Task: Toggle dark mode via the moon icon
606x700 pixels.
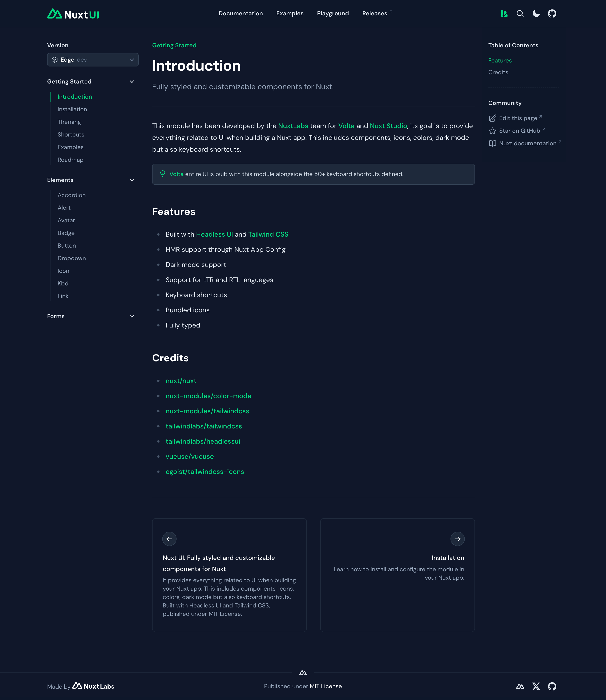Action: point(536,13)
